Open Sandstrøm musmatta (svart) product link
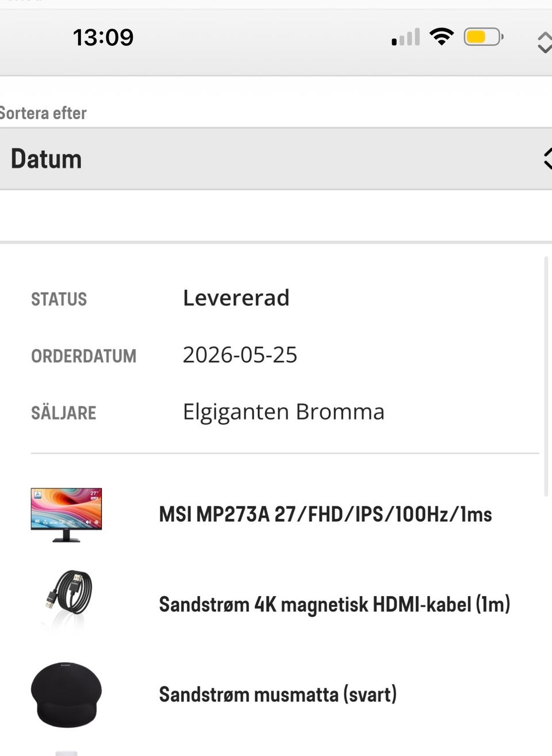This screenshot has height=756, width=552. (x=278, y=694)
